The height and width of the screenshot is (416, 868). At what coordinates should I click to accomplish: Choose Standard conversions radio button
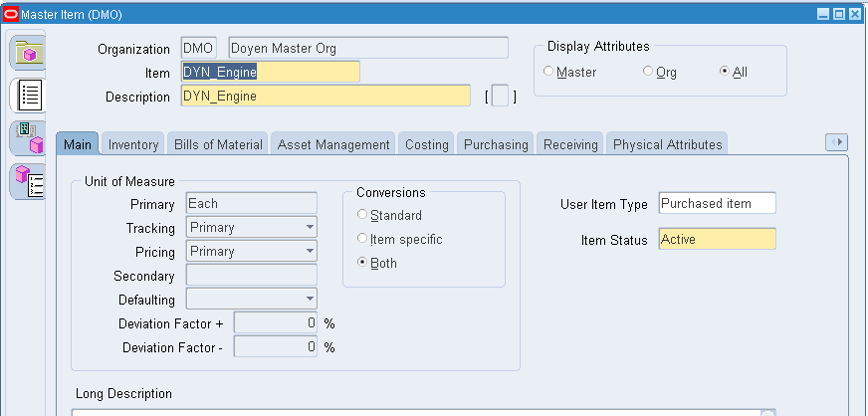click(x=390, y=215)
